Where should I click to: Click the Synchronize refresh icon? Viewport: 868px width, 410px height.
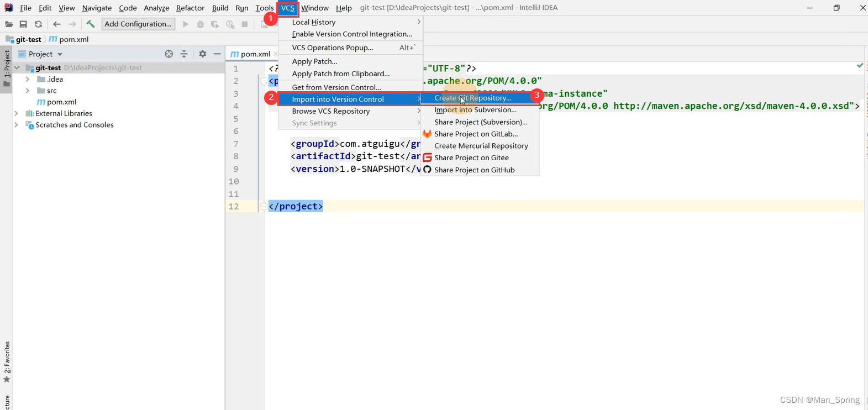(38, 24)
